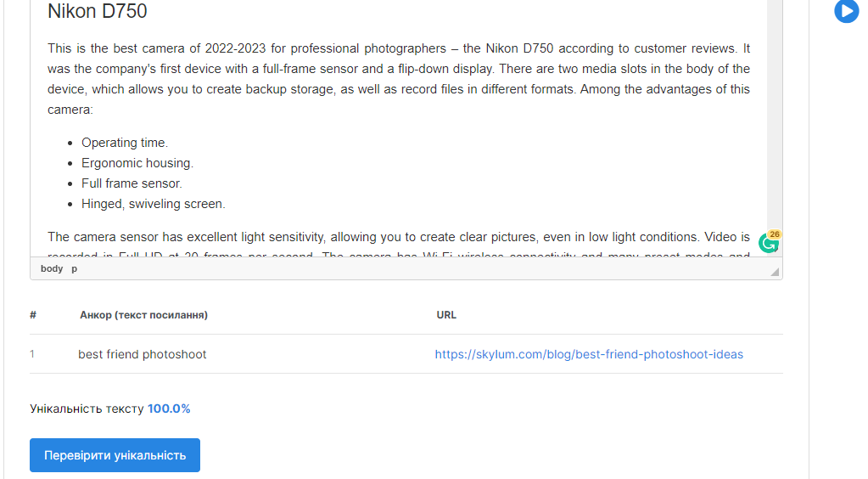The image size is (868, 479).
Task: Click the anchor text 'best friend photoshoot'
Action: (x=143, y=354)
